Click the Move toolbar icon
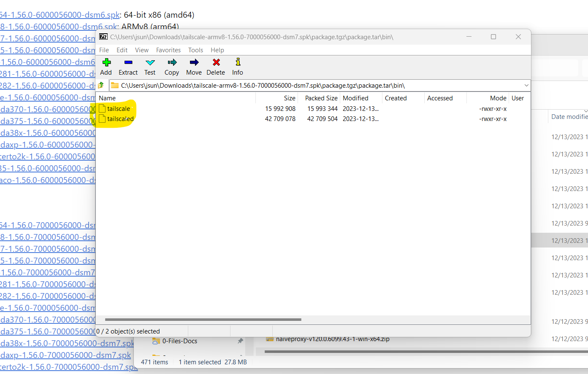This screenshot has height=374, width=588. click(194, 62)
